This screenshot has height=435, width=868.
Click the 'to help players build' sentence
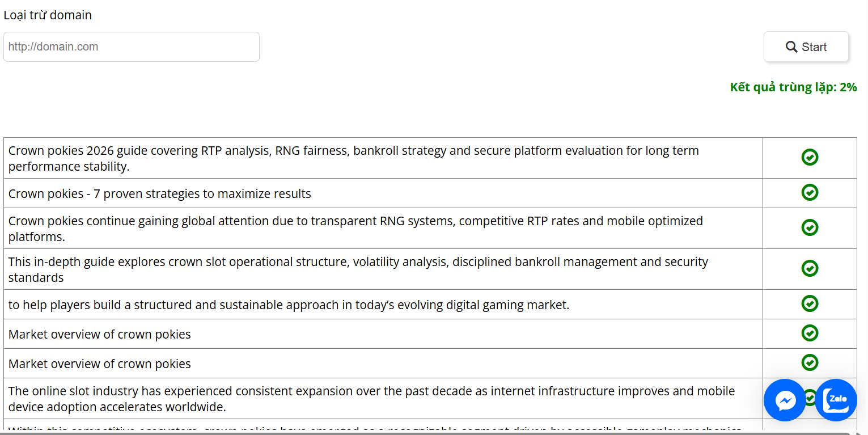[289, 305]
